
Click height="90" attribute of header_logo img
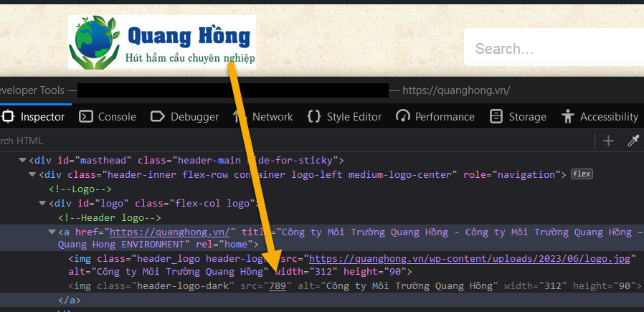click(374, 271)
